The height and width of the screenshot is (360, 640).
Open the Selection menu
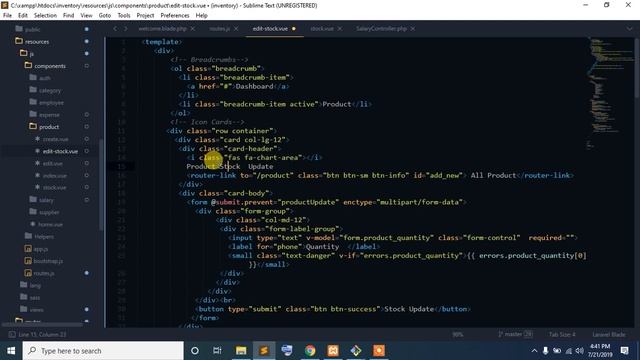click(45, 16)
